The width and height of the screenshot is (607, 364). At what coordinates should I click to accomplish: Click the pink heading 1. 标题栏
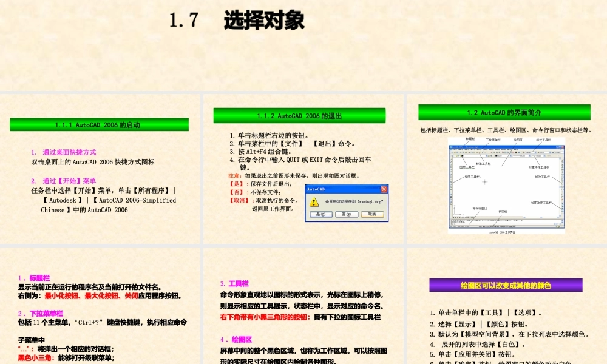33,278
